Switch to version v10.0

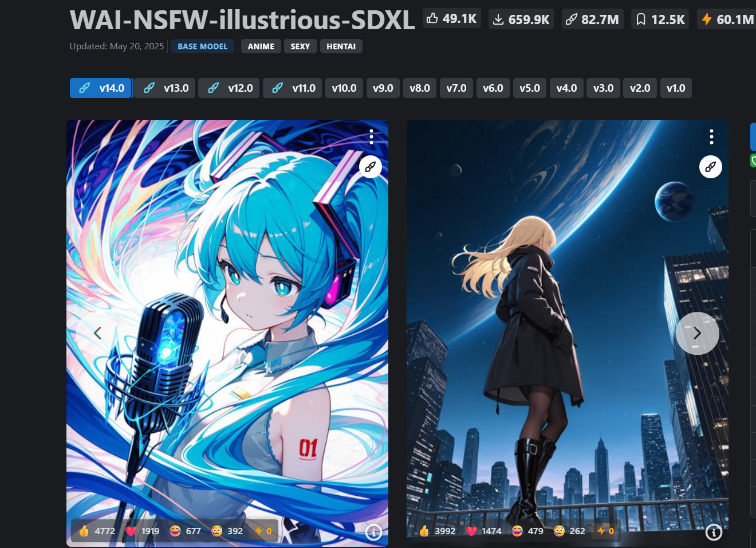click(x=344, y=88)
